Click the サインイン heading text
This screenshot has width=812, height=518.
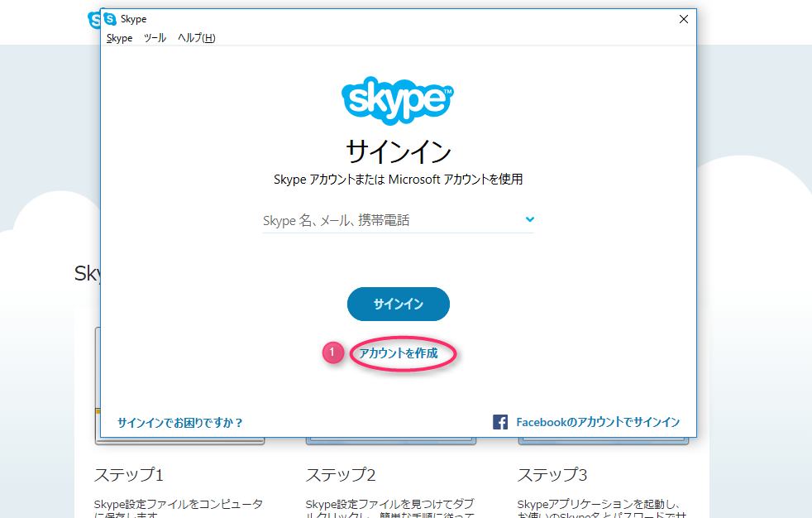[399, 151]
